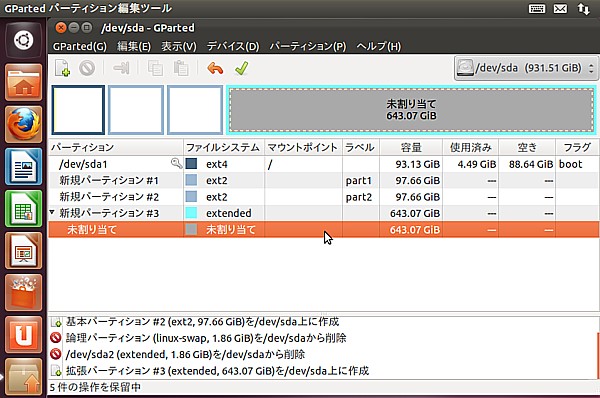
Task: Select the second partition block in disk map
Action: pos(136,110)
